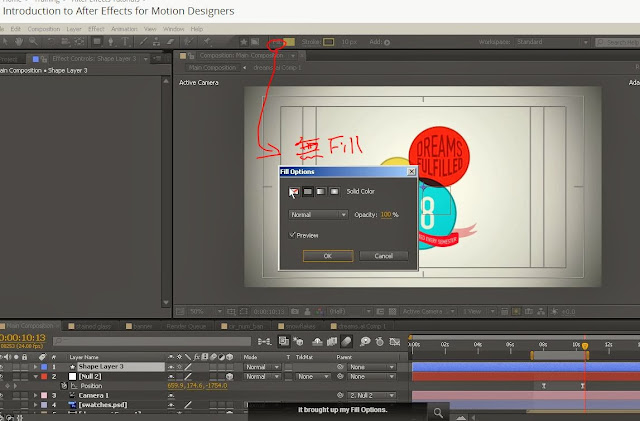
Task: Expand Shape Layer 3 properties
Action: point(36,367)
